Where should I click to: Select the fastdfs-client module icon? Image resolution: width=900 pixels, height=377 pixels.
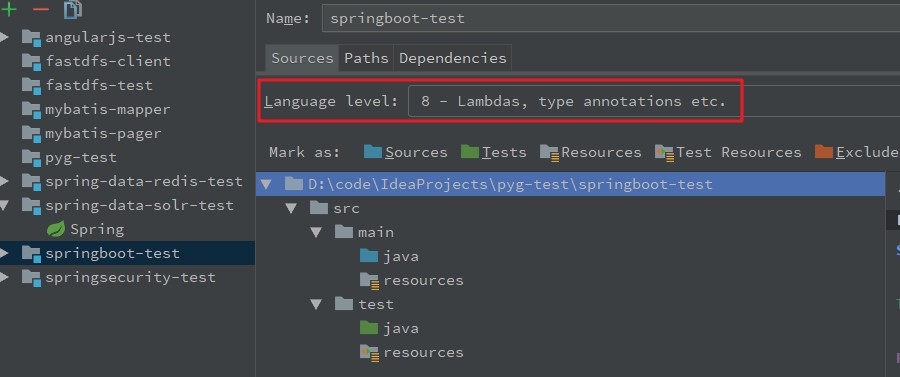click(x=31, y=62)
